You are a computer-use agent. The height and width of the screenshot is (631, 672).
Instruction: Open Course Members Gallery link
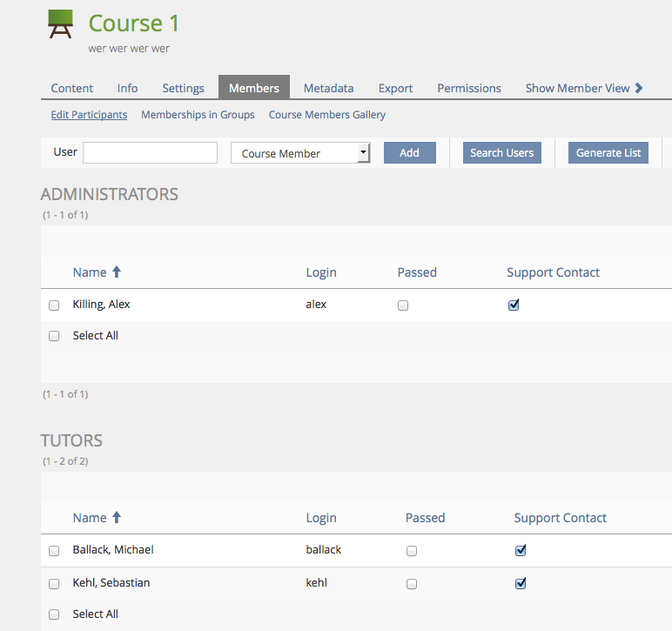click(326, 115)
